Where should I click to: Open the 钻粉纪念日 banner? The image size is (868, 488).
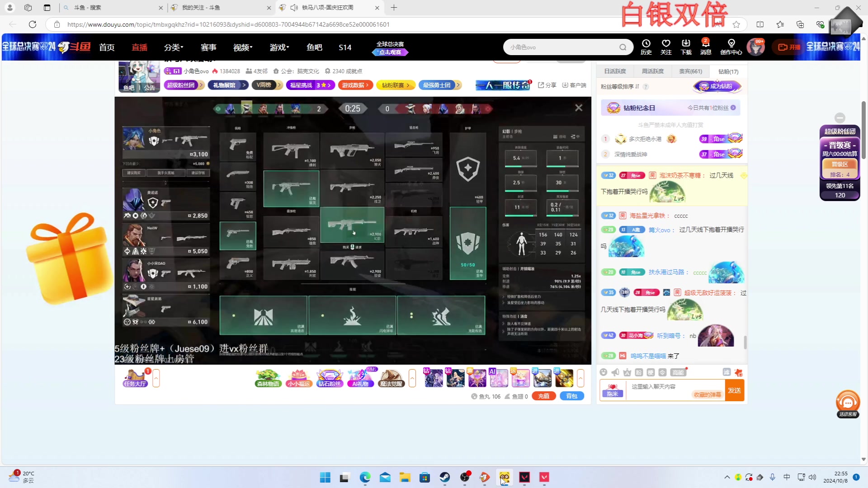(671, 108)
